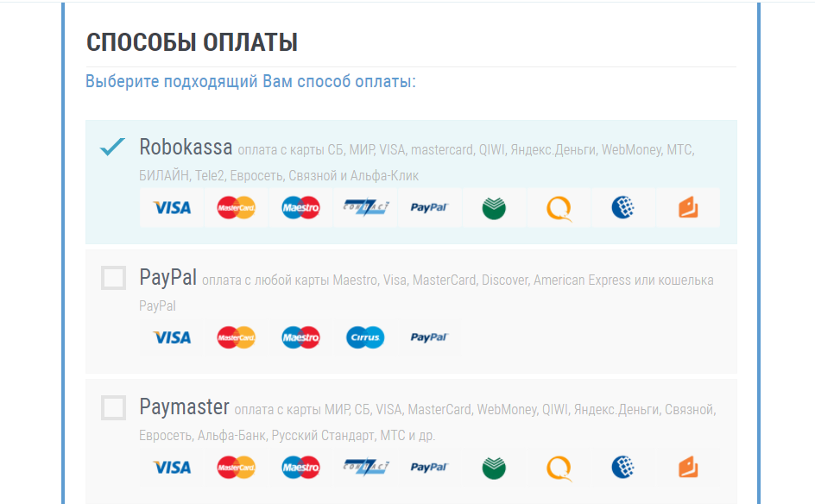Click the Cirrus logo under PayPal
The width and height of the screenshot is (815, 504).
(365, 337)
